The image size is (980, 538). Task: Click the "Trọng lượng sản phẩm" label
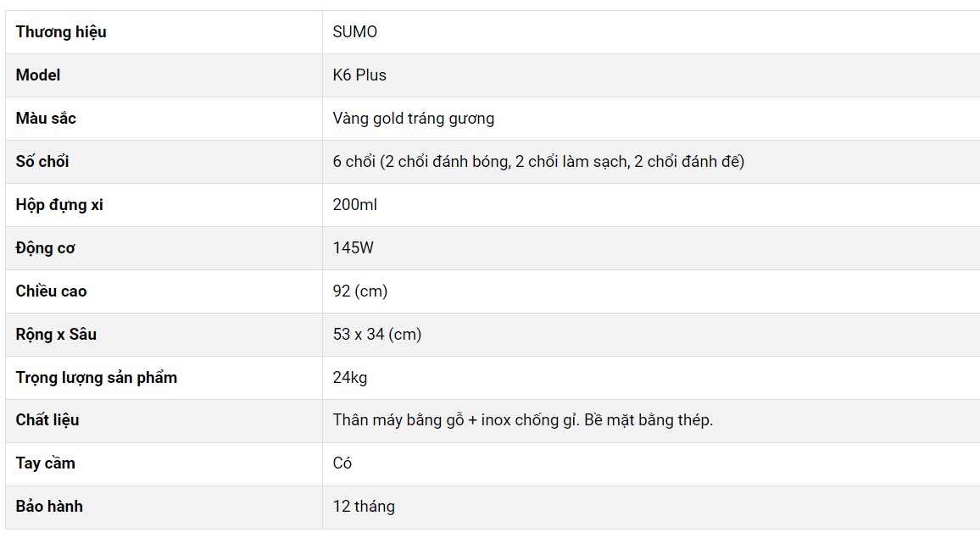[x=97, y=378]
